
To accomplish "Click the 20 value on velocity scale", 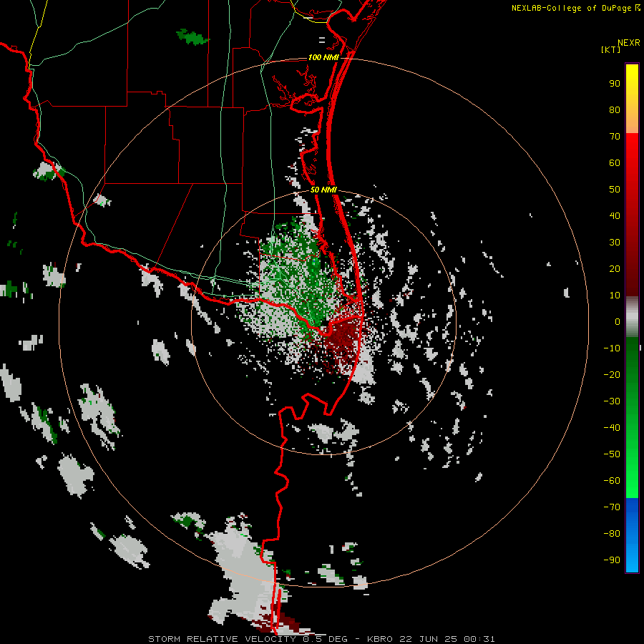I will [615, 269].
